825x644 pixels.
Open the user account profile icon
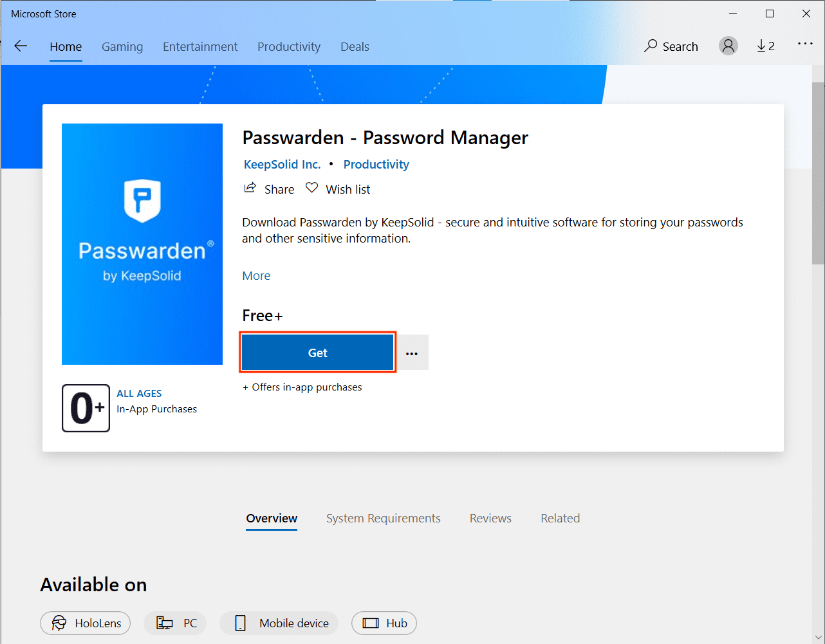pos(728,46)
